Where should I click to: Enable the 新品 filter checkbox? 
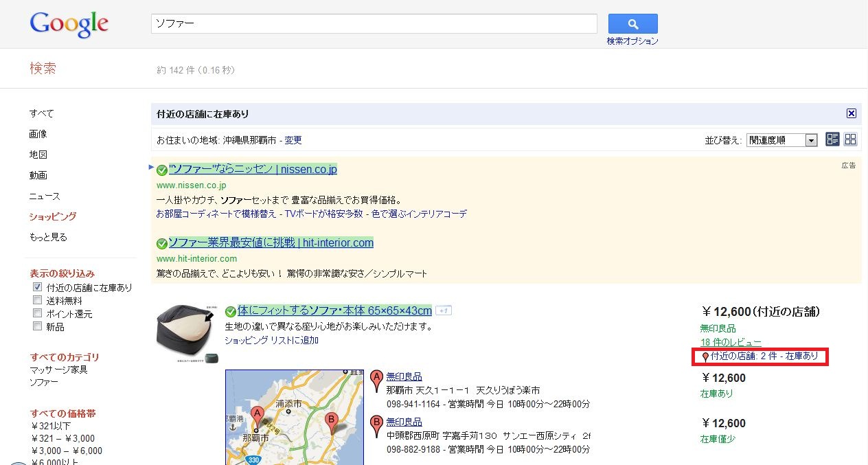(38, 327)
